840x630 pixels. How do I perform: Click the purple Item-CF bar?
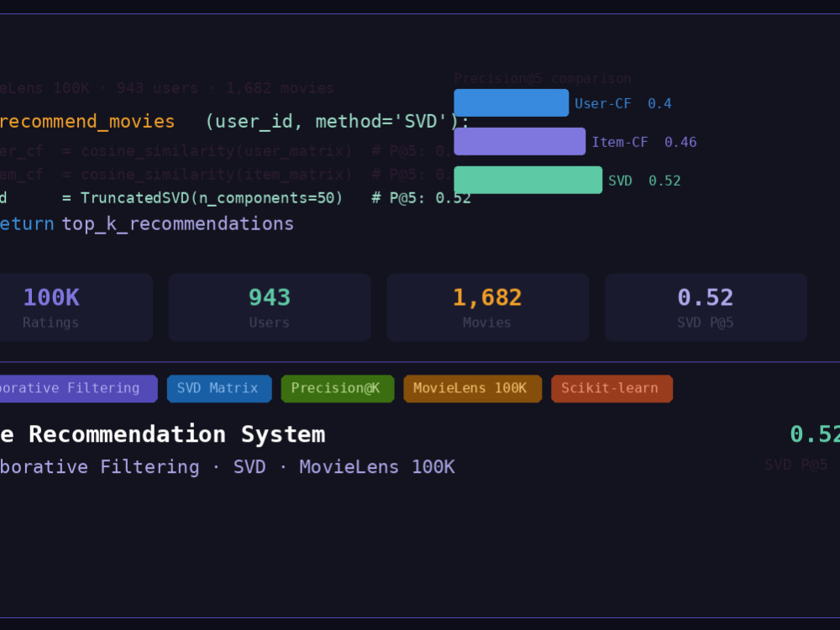click(520, 141)
